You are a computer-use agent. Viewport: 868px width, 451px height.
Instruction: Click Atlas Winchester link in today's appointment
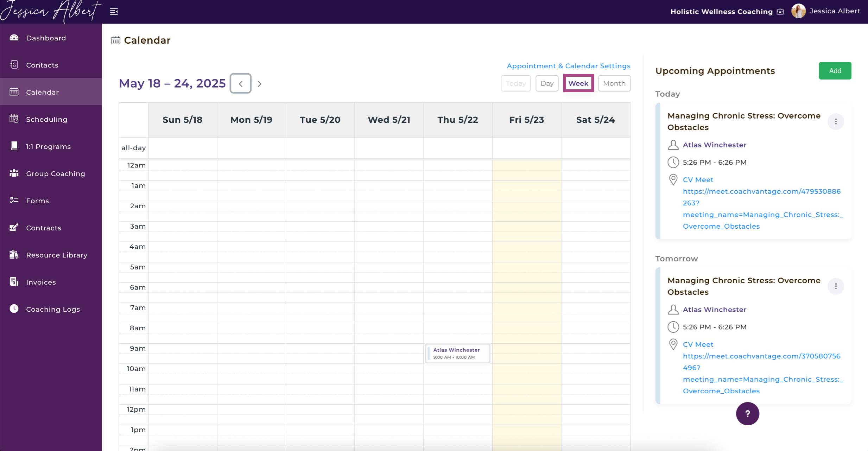coord(714,145)
